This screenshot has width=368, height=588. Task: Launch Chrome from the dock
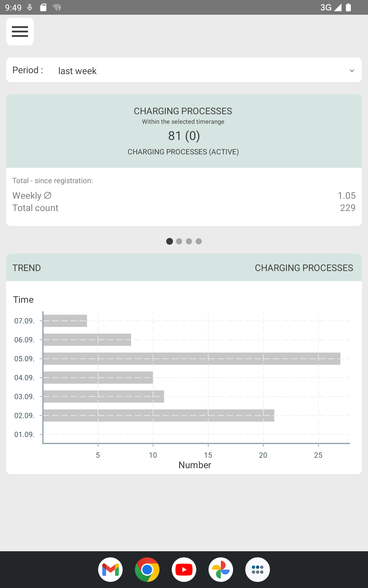pos(147,570)
